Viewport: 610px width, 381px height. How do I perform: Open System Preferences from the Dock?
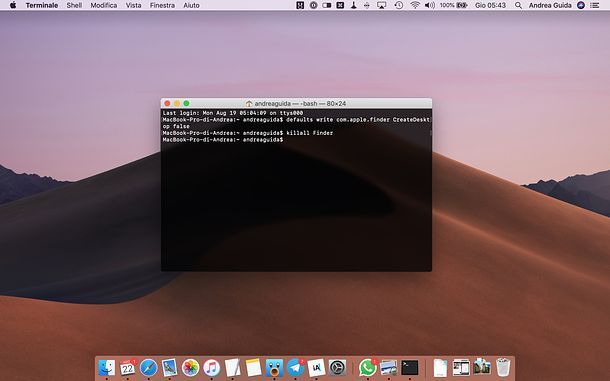[x=338, y=367]
